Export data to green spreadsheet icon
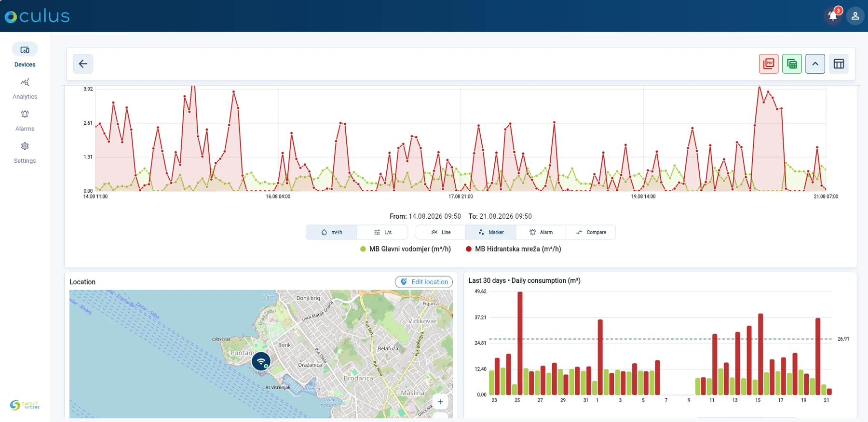 point(792,64)
